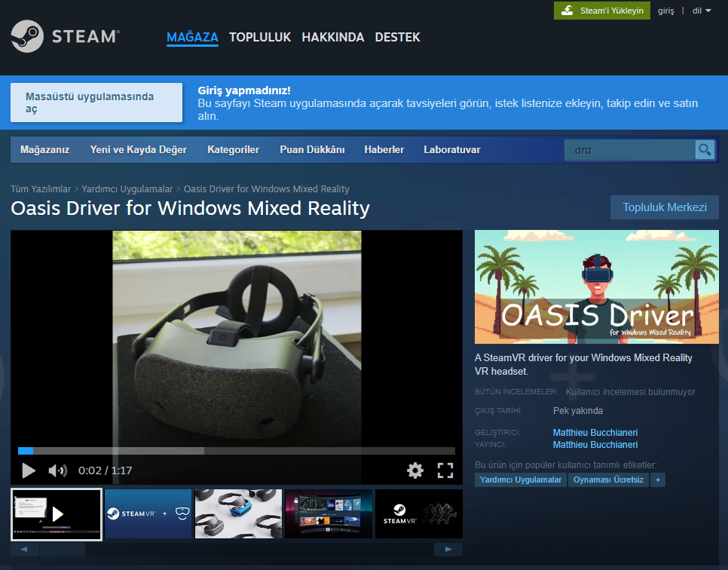Click Kullanıcı incelemesi bulunmuyor text
Image resolution: width=728 pixels, height=570 pixels.
point(630,391)
